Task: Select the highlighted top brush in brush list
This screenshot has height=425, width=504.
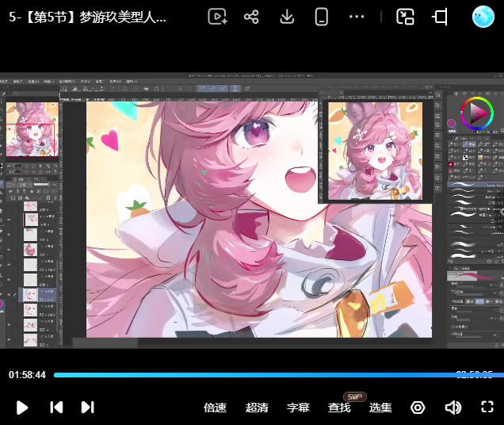Action: pyautogui.click(x=475, y=185)
